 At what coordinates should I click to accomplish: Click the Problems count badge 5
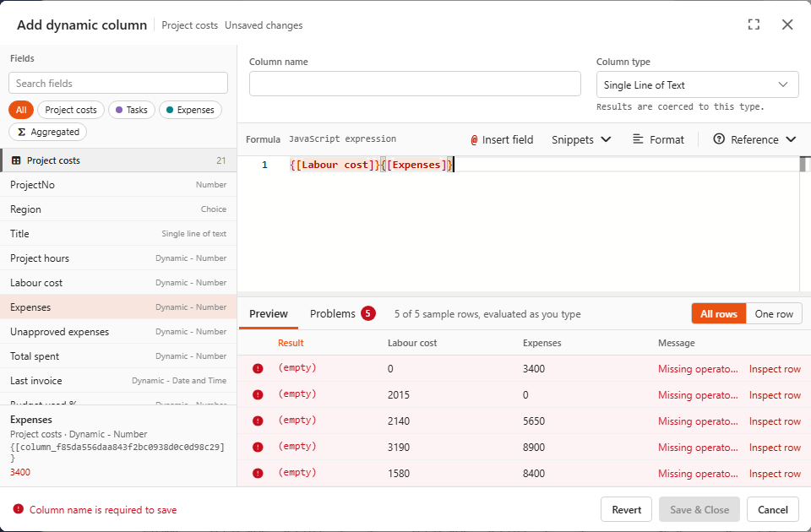[x=367, y=313]
